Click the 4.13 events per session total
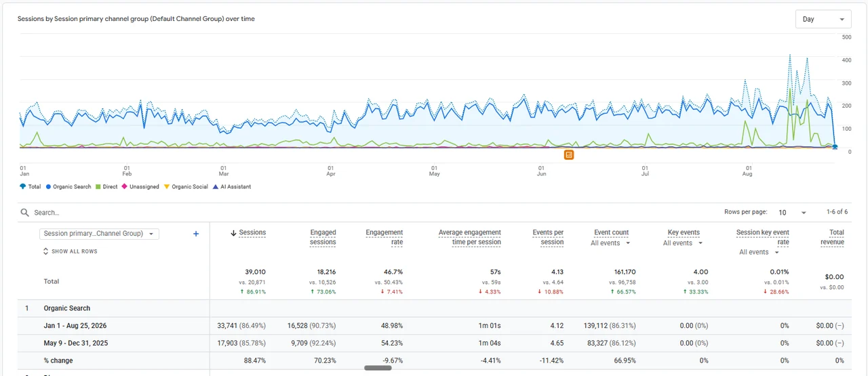868x376 pixels. pyautogui.click(x=557, y=272)
